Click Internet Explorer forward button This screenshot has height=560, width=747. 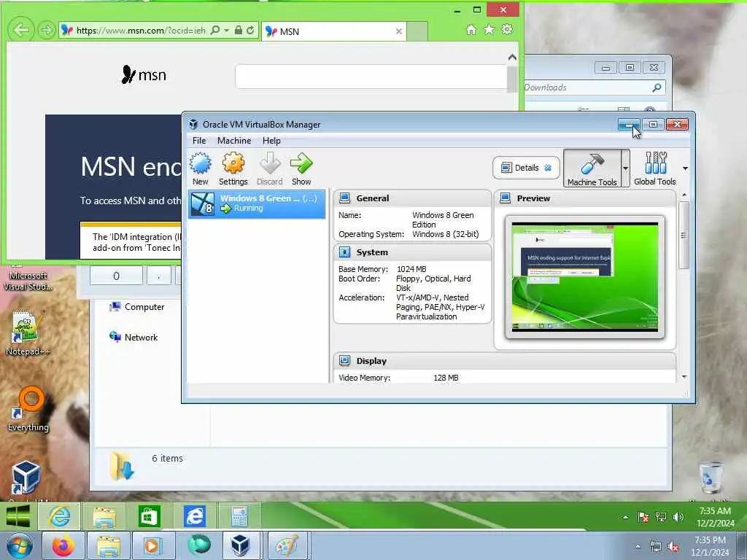46,31
